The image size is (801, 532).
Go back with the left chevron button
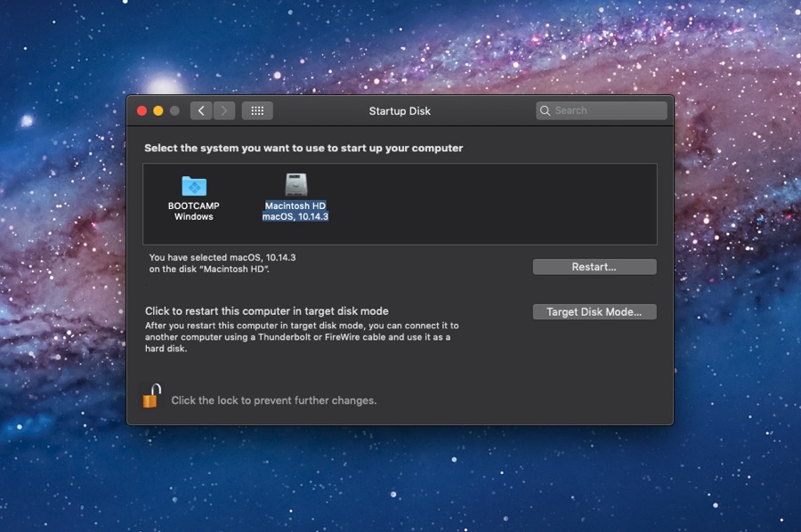coord(201,111)
